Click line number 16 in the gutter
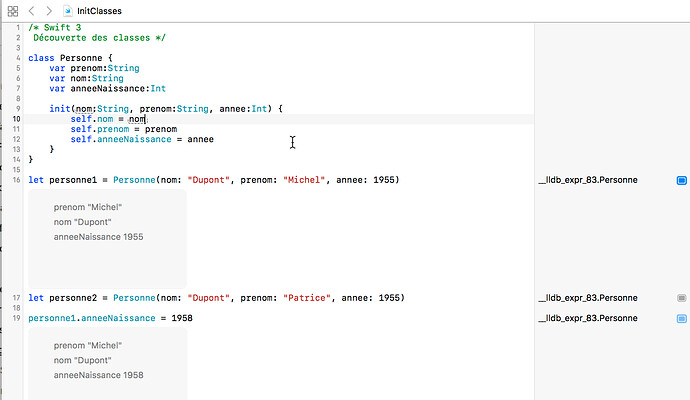Image resolution: width=690 pixels, height=400 pixels. tap(16, 180)
